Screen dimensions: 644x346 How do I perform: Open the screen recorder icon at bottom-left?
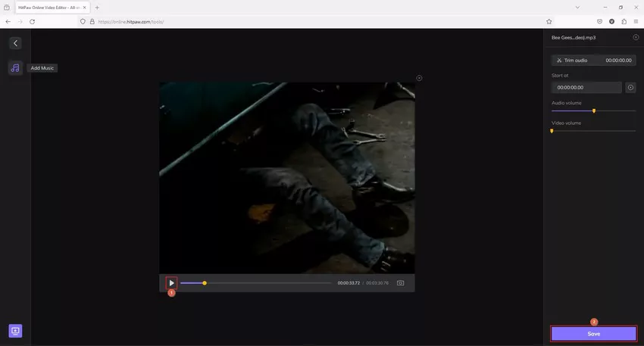tap(15, 331)
